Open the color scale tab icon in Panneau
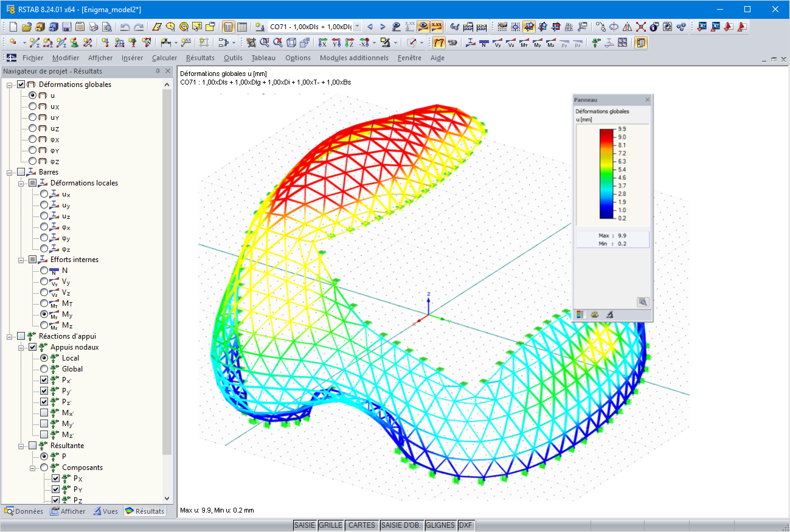Image resolution: width=790 pixels, height=532 pixels. coord(580,314)
